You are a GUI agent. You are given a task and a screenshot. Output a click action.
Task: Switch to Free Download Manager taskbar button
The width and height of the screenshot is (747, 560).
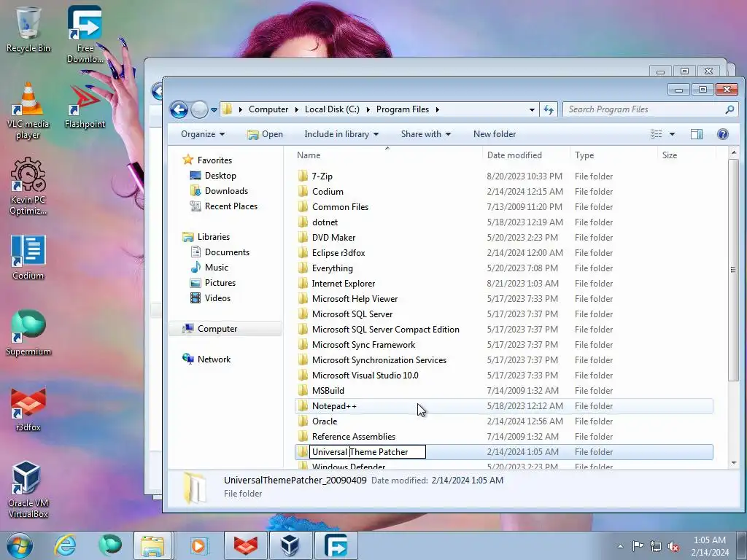pos(336,545)
